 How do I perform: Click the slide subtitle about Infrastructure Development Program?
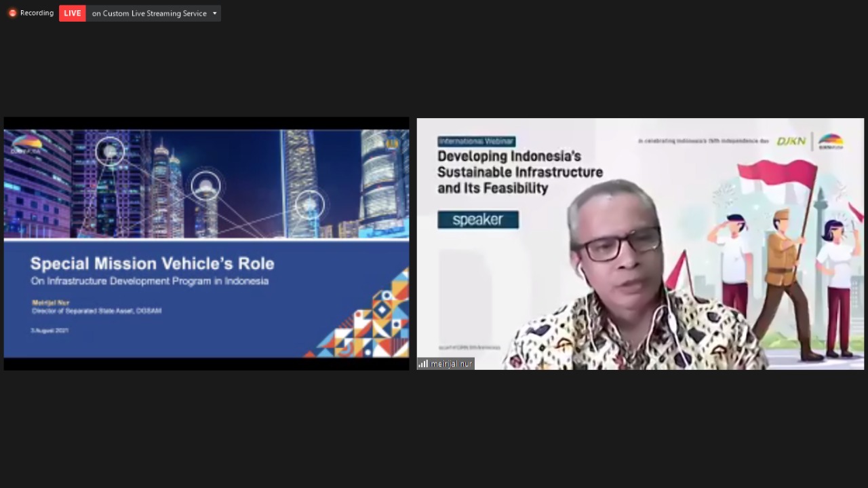149,281
